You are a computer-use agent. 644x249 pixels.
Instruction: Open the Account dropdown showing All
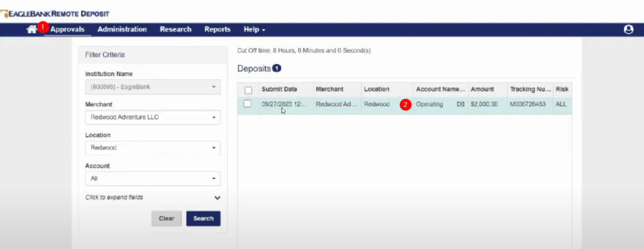[153, 179]
